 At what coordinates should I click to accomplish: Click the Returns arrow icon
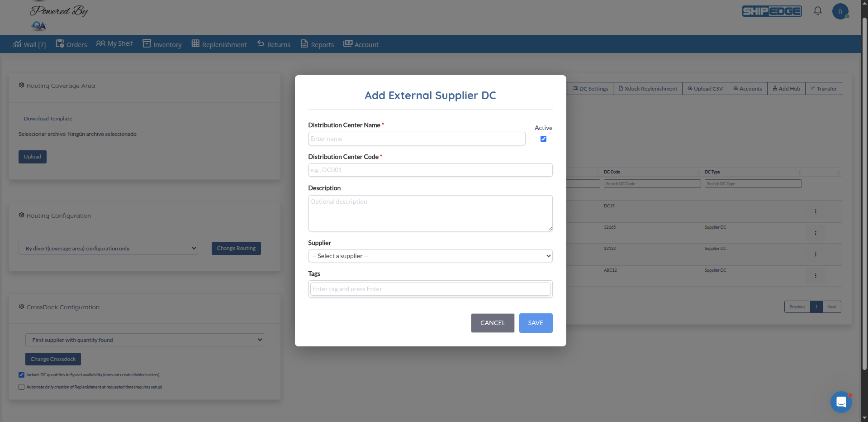(261, 43)
